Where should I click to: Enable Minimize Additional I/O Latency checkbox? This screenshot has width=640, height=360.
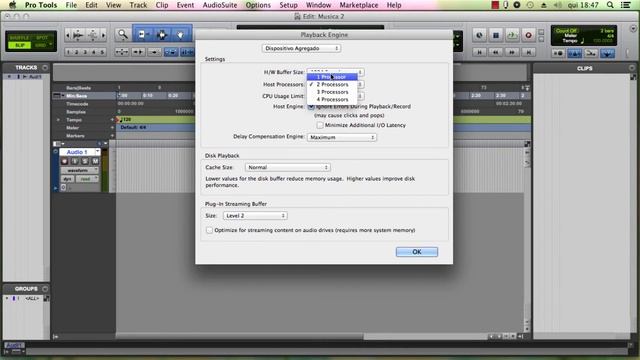(x=320, y=125)
